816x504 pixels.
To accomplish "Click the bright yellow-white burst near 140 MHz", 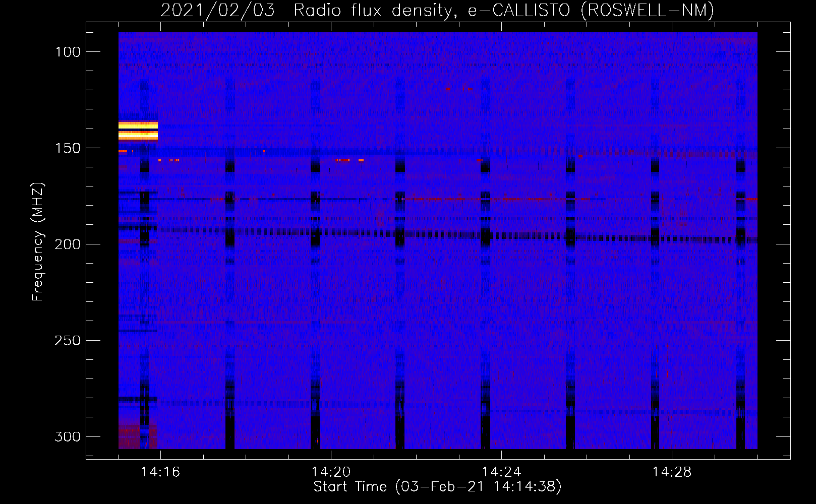I will (138, 131).
